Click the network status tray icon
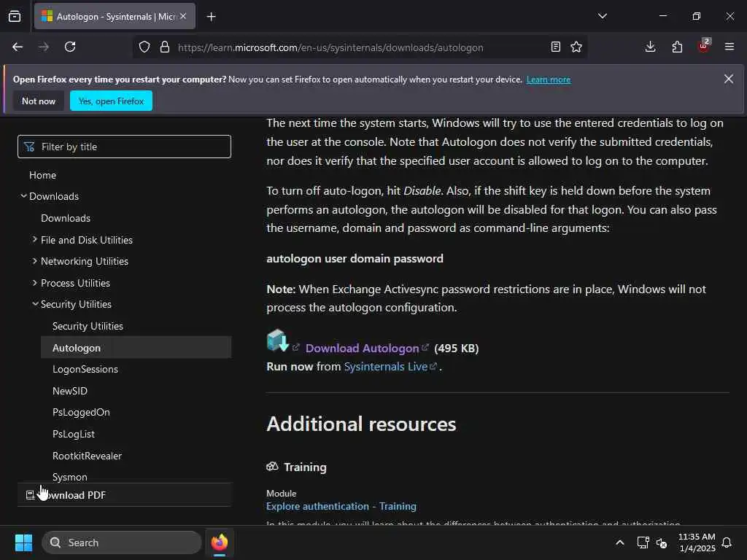 [x=643, y=542]
